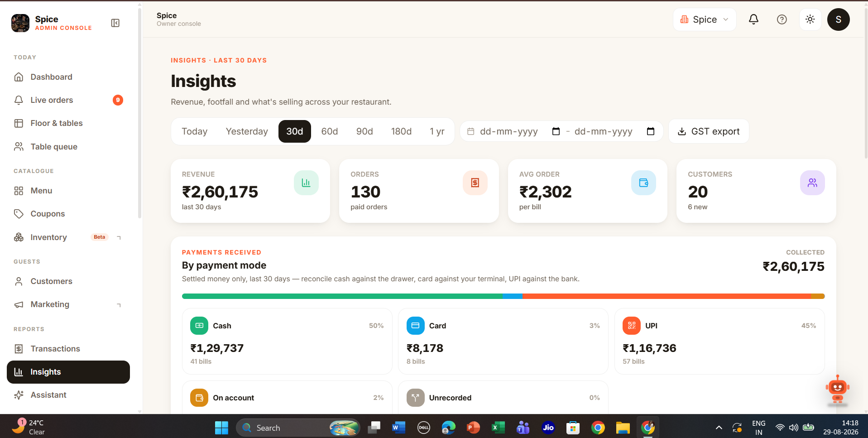Click the green Cash segment of payment bar

(x=342, y=296)
